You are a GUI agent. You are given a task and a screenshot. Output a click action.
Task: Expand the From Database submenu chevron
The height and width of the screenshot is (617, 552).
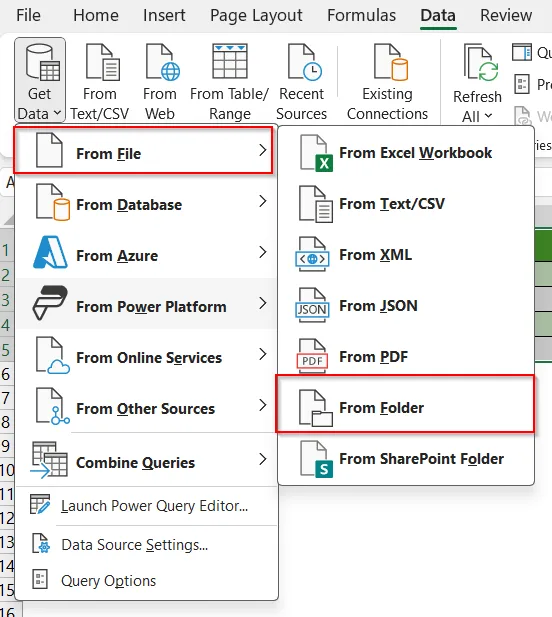click(x=262, y=201)
